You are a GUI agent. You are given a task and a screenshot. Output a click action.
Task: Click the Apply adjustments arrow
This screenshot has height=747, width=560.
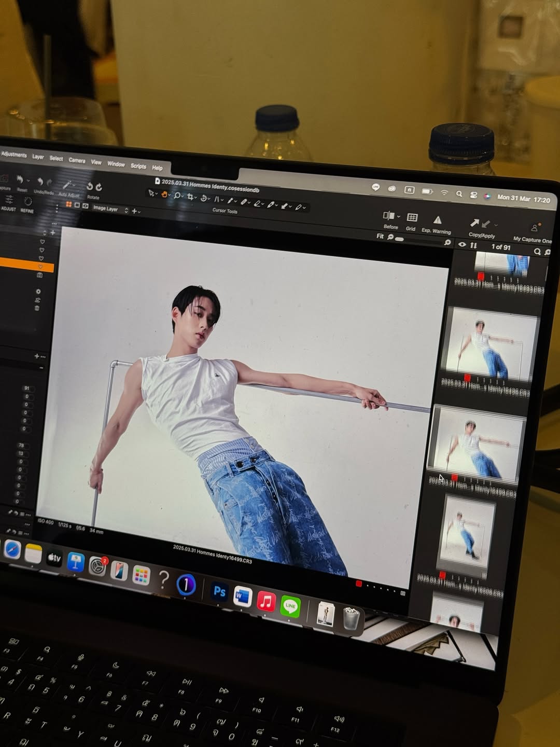pyautogui.click(x=486, y=224)
